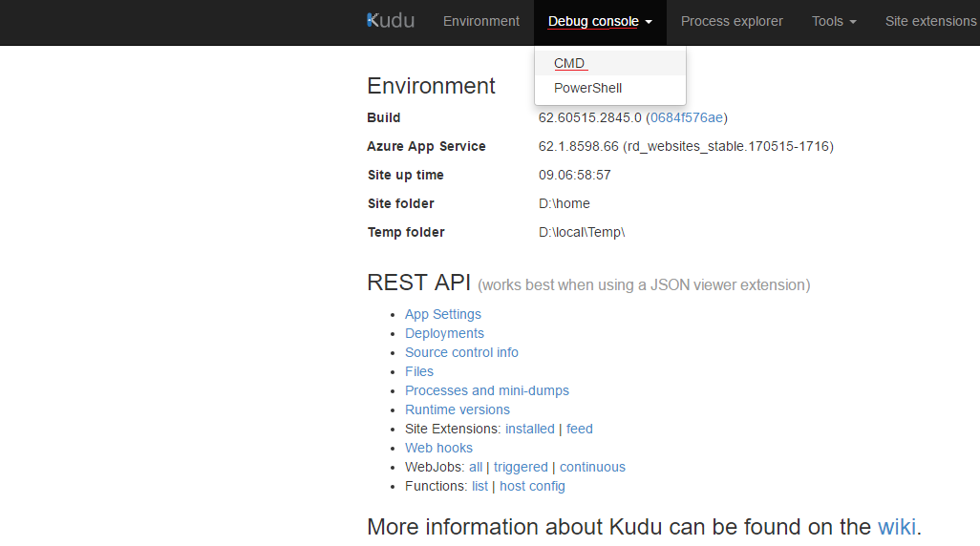
Task: Open the App Settings API link
Action: pyautogui.click(x=443, y=314)
